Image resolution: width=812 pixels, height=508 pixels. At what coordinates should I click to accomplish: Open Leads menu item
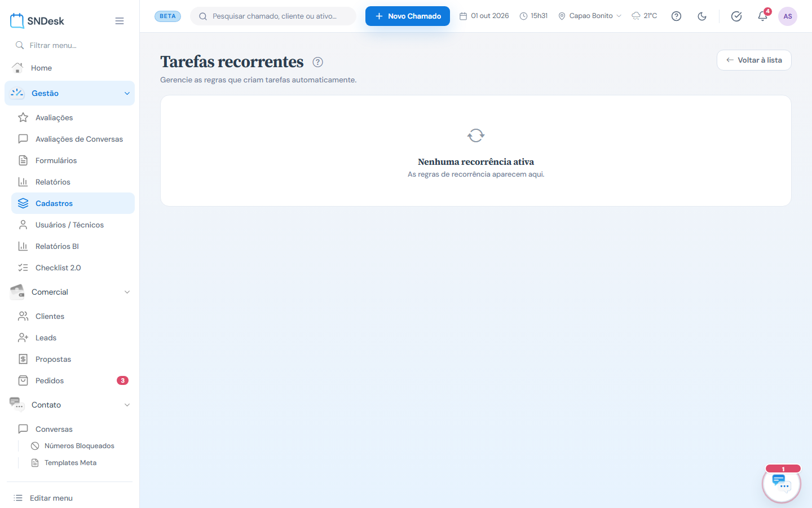coord(73,338)
